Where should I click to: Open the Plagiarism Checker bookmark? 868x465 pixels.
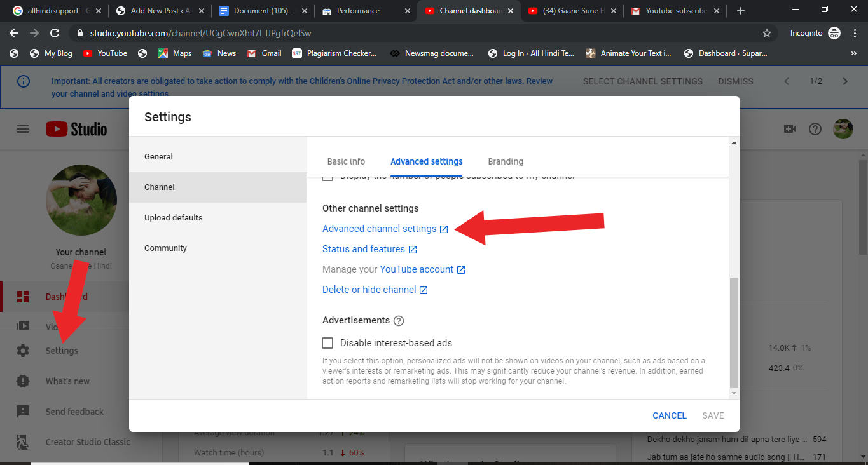point(334,53)
